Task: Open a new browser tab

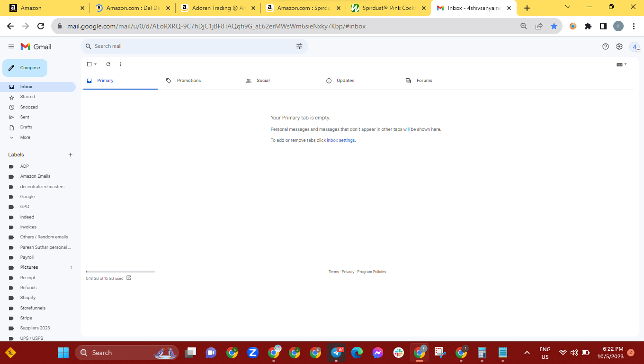Action: (x=527, y=8)
